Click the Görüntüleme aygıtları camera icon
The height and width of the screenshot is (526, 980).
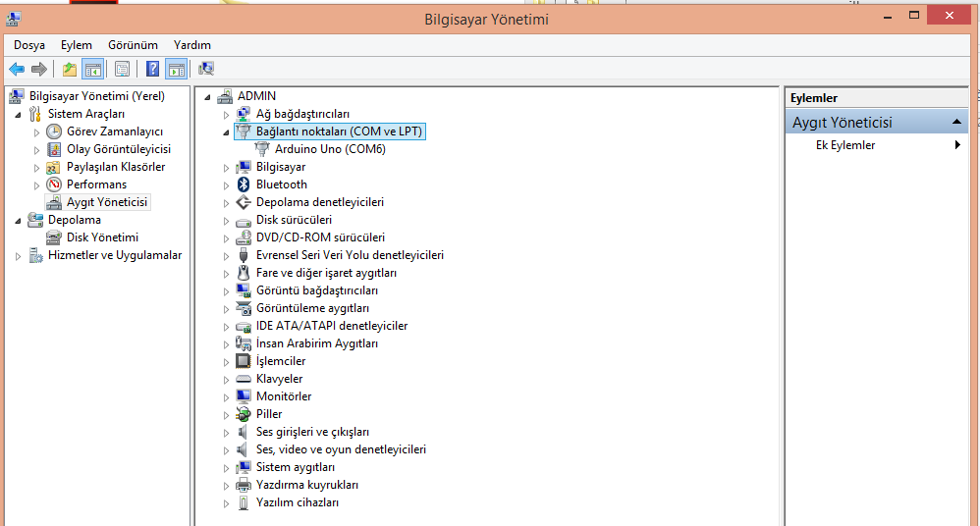click(244, 308)
